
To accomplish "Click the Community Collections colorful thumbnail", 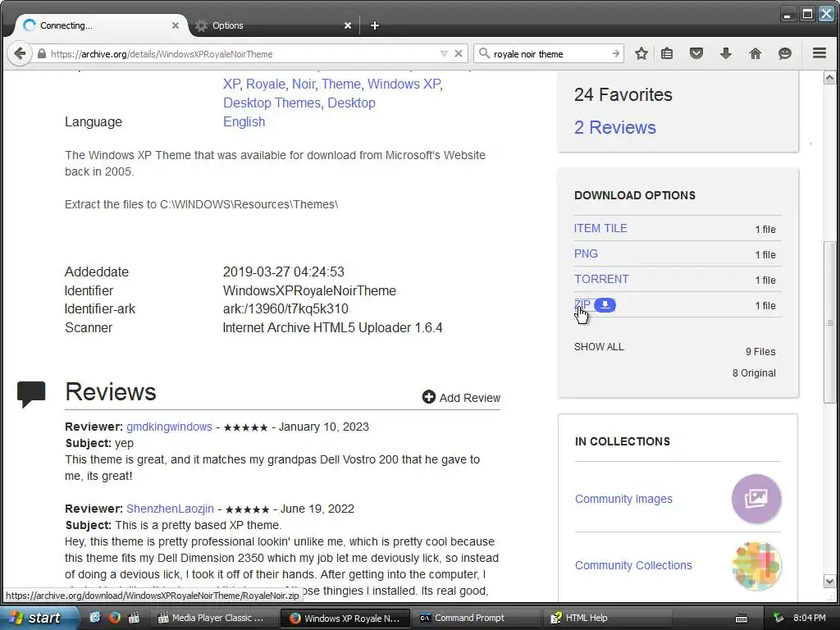I will (756, 565).
